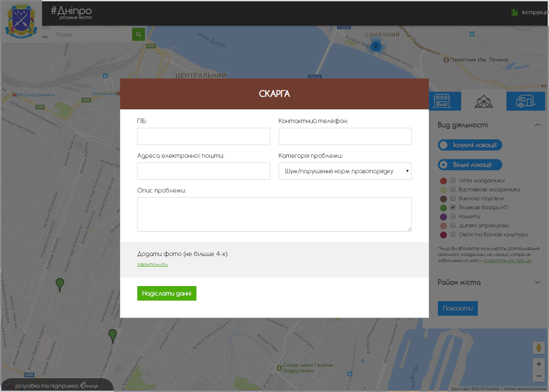The image size is (549, 392).
Task: Enable the Намети checkbox
Action: point(453,216)
